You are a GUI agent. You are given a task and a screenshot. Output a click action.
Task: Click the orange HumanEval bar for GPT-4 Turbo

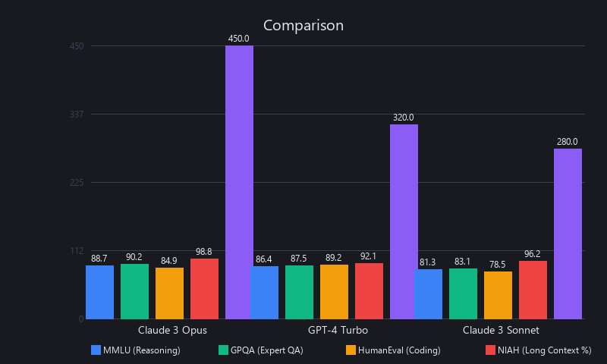(334, 292)
